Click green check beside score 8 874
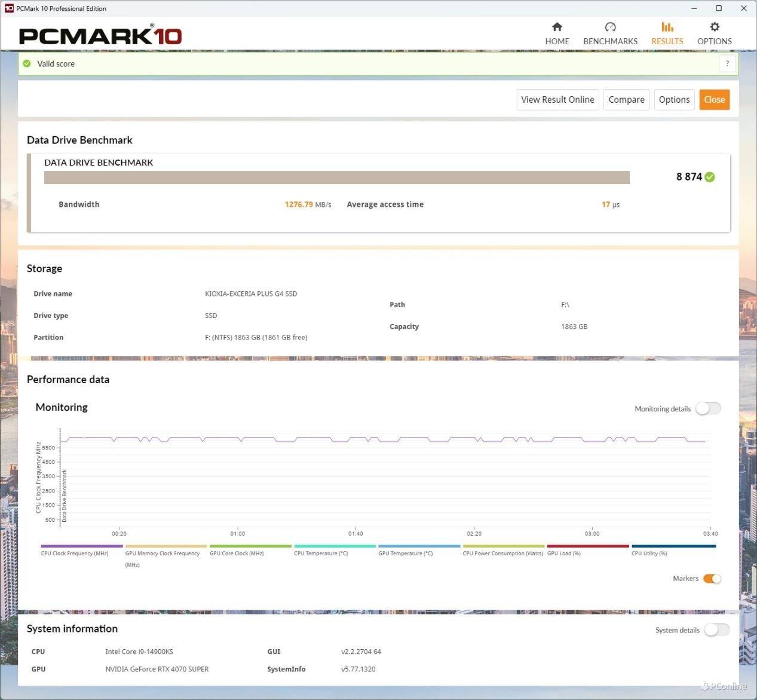The image size is (757, 700). [x=710, y=177]
